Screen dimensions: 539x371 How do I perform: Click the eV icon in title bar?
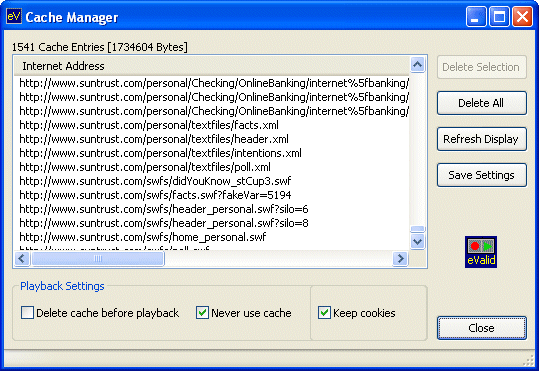[x=14, y=16]
